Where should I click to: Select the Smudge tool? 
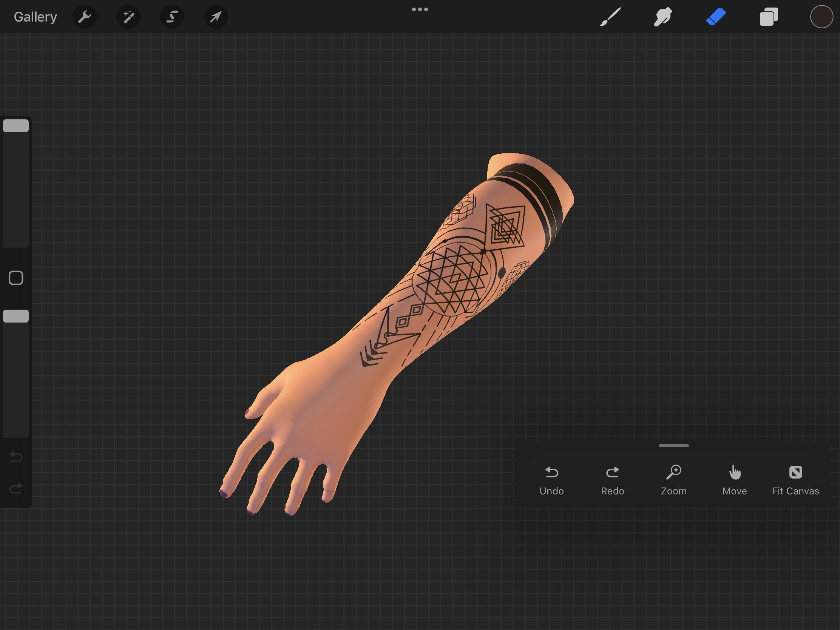point(663,17)
